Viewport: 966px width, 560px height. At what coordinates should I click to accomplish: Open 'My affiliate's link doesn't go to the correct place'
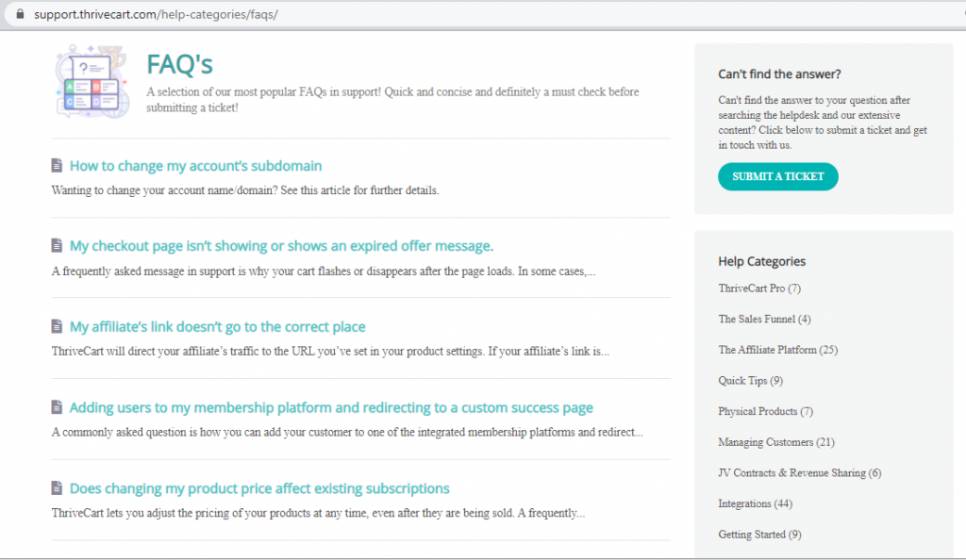(x=218, y=327)
